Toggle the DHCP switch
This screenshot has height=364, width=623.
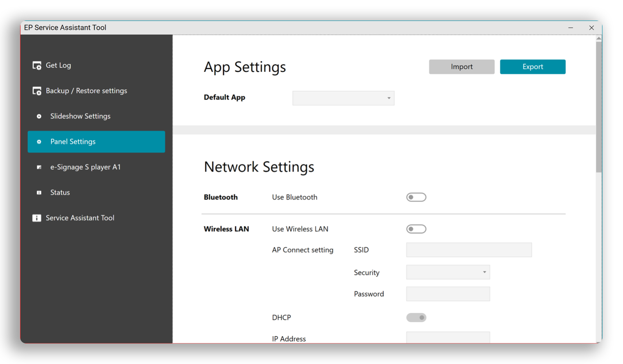(416, 318)
